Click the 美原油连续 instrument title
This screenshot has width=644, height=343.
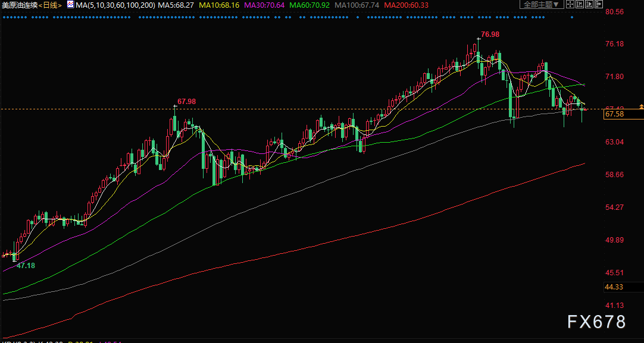coord(19,5)
